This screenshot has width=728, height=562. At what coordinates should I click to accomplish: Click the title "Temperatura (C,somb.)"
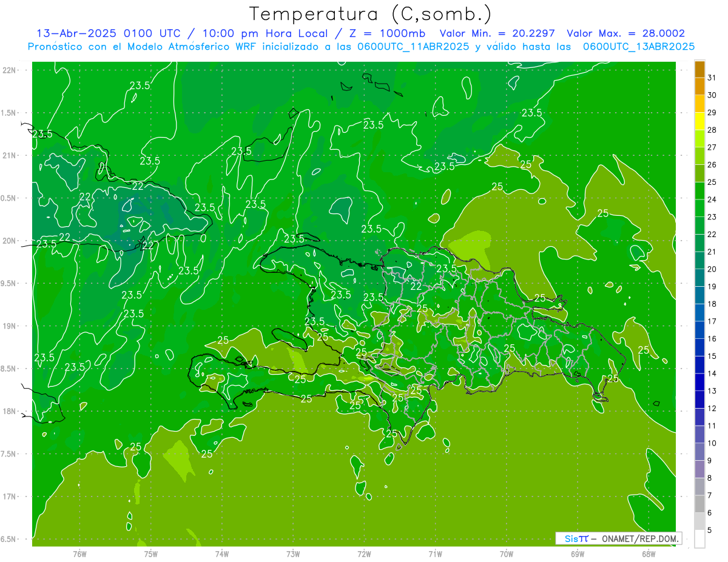click(x=371, y=14)
